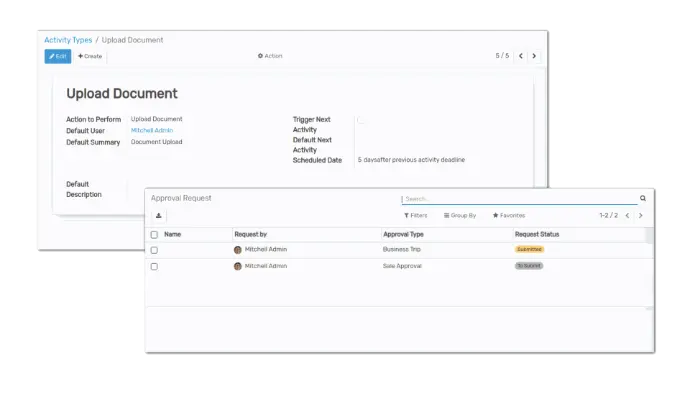This screenshot has height=394, width=690.
Task: Open the Filters dropdown
Action: 415,216
